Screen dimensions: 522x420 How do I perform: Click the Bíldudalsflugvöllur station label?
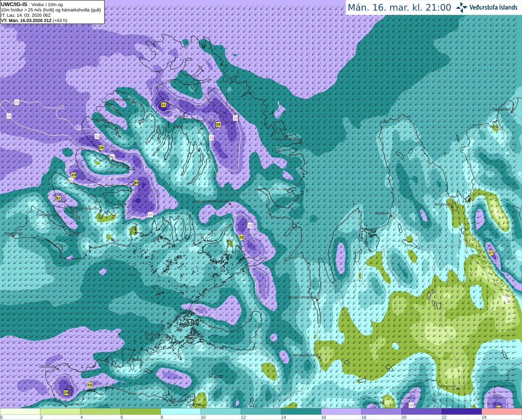click(x=85, y=208)
